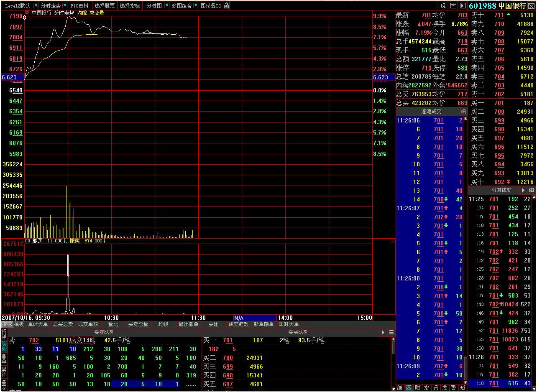Select the 细 tab at bottom of 逐笔成交
The width and height of the screenshot is (537, 392).
point(400,388)
